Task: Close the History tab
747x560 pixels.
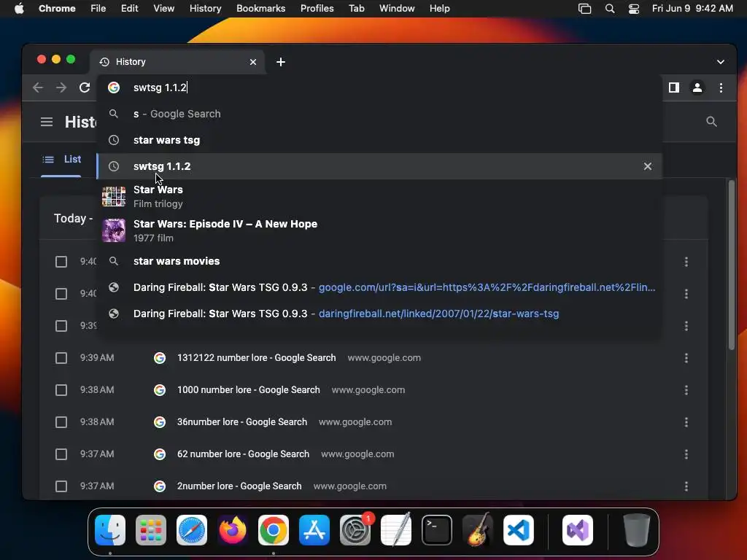Action: (253, 62)
